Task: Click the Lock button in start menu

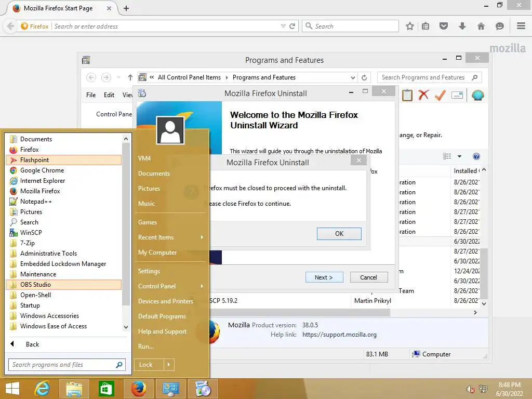Action: (149, 365)
